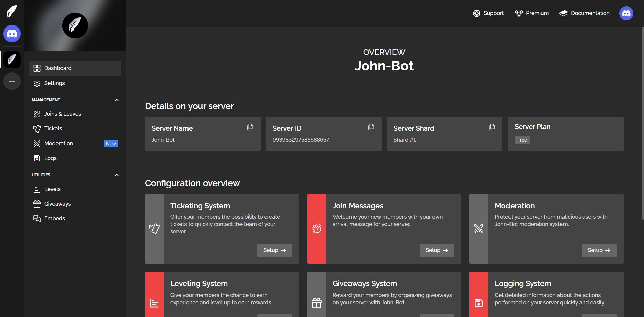This screenshot has width=644, height=317.
Task: Click Setup for Ticketing System
Action: pyautogui.click(x=274, y=250)
